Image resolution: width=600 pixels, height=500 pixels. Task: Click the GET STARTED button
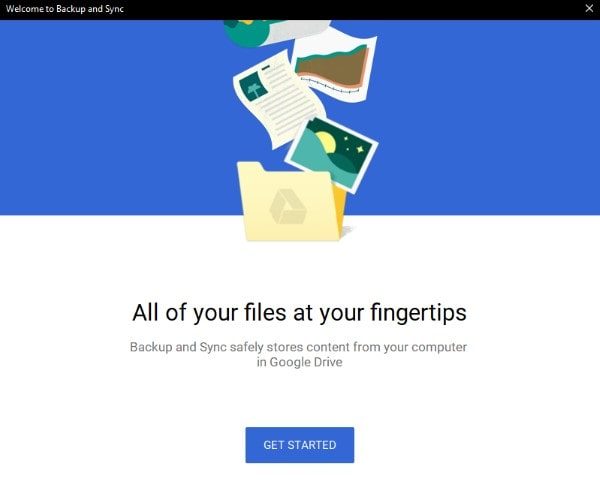[300, 445]
